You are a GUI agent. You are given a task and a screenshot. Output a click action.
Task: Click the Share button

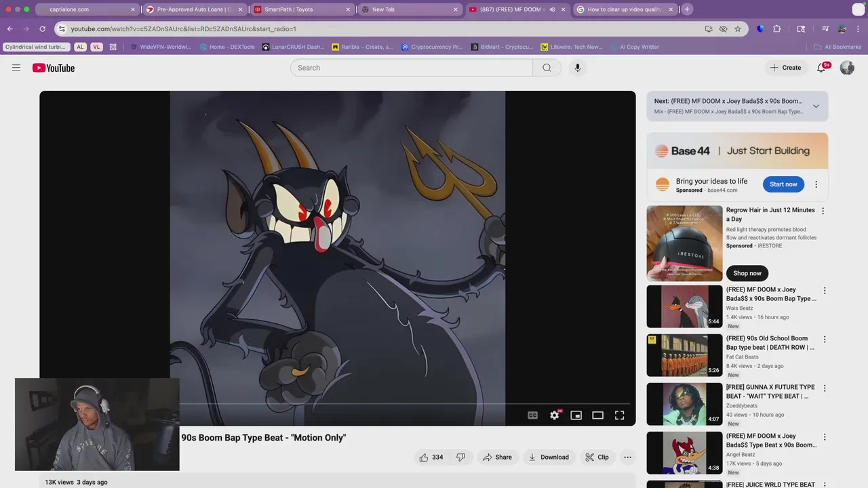(497, 457)
